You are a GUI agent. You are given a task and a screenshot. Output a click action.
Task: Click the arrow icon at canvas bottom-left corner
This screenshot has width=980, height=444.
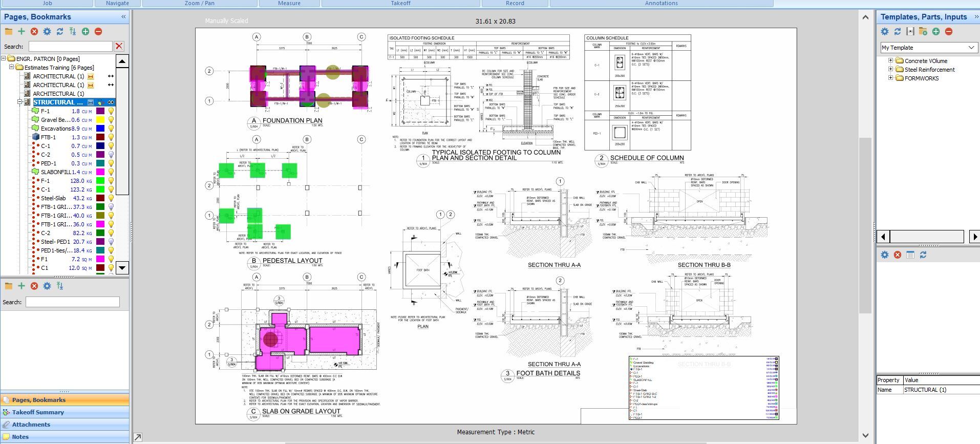click(138, 437)
